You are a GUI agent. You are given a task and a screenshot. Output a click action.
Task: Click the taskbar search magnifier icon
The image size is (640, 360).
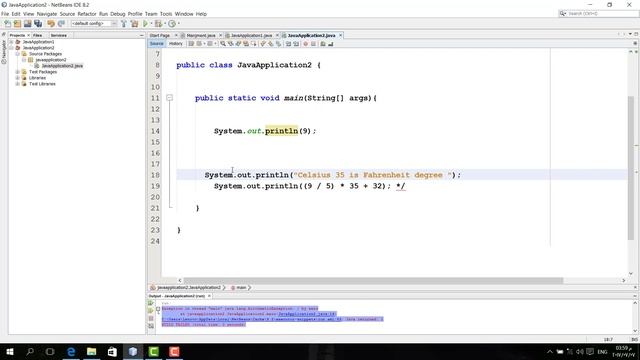point(30,351)
